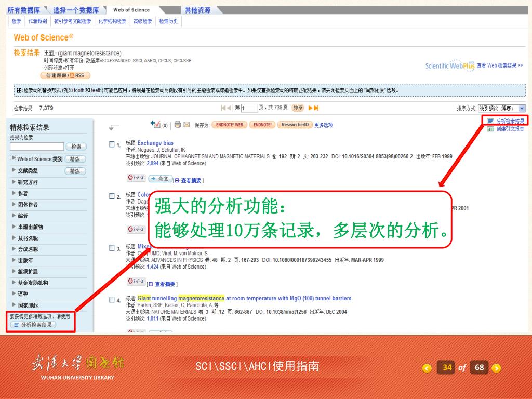Click SFX icon under record 3
Screen dimensions: 532x399
coord(136,281)
